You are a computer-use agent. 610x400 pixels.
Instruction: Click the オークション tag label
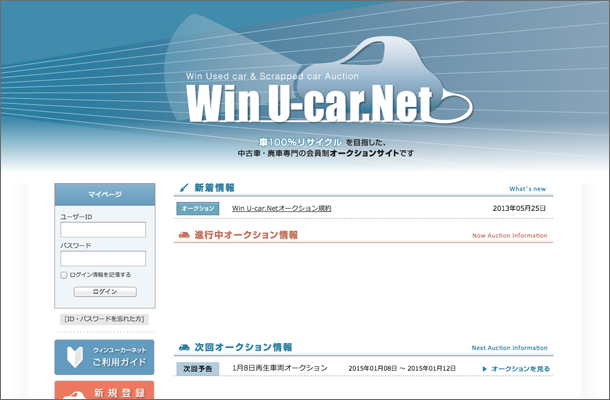point(198,209)
